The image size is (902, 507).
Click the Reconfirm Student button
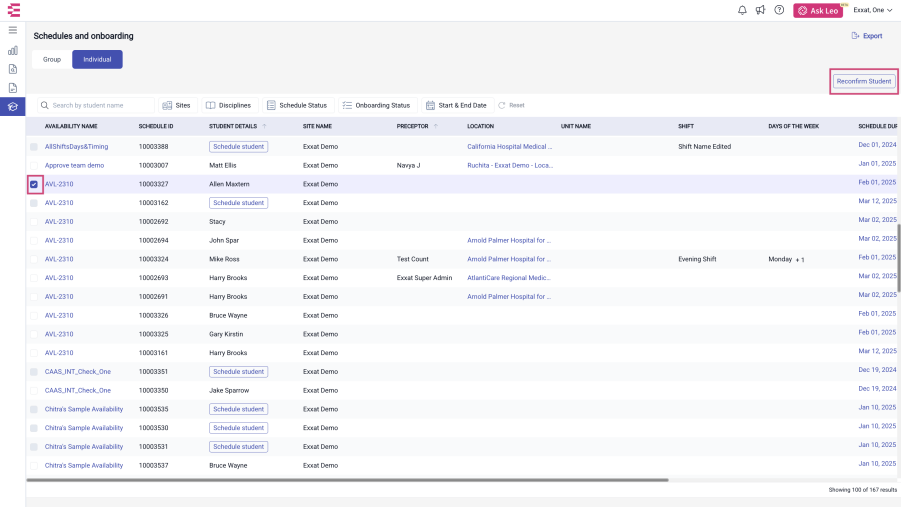pos(864,81)
